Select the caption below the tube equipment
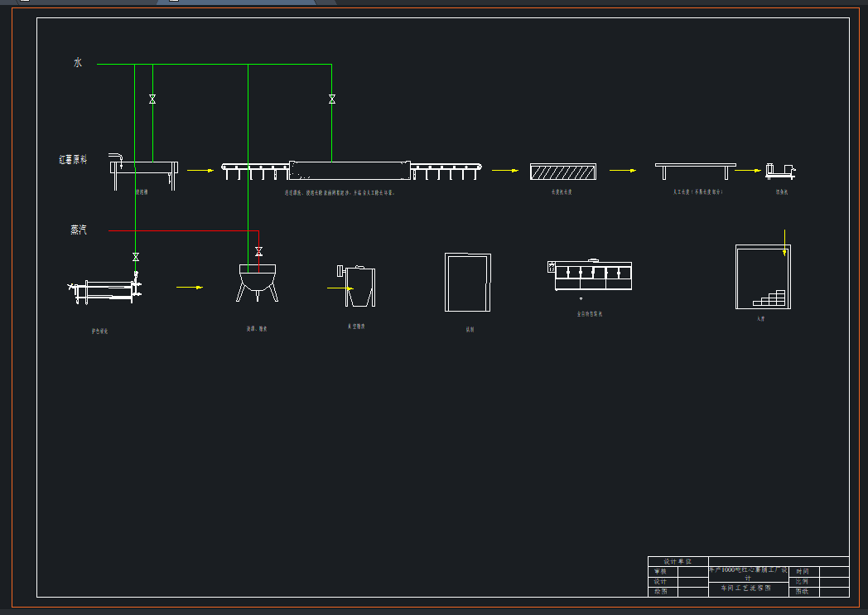 click(x=99, y=332)
